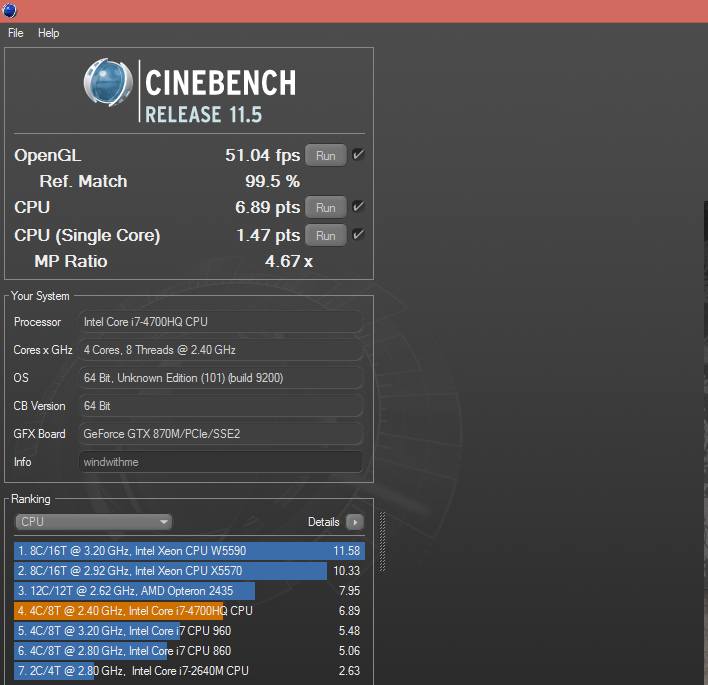Screen dimensions: 708x685
Task: Click the Cinebench globe logo
Action: click(108, 82)
